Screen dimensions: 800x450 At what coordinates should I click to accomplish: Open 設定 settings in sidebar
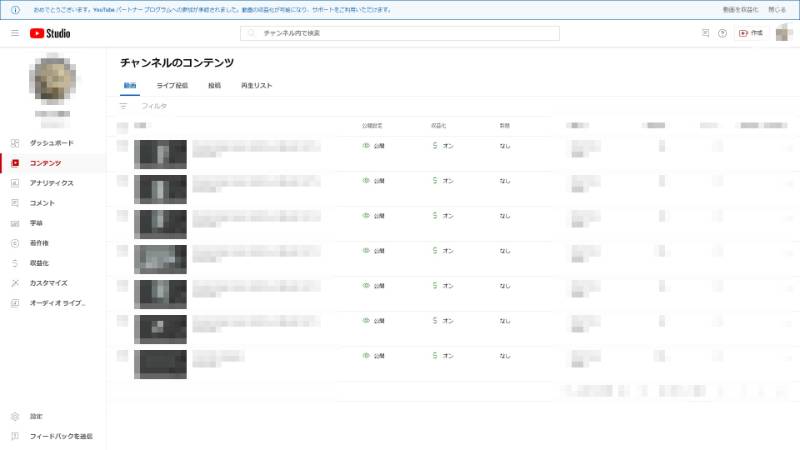(53, 416)
